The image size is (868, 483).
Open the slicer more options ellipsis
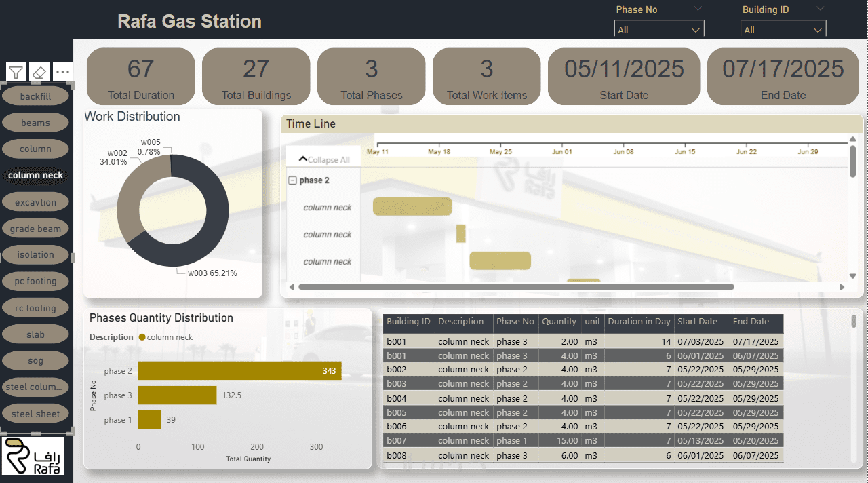click(62, 72)
